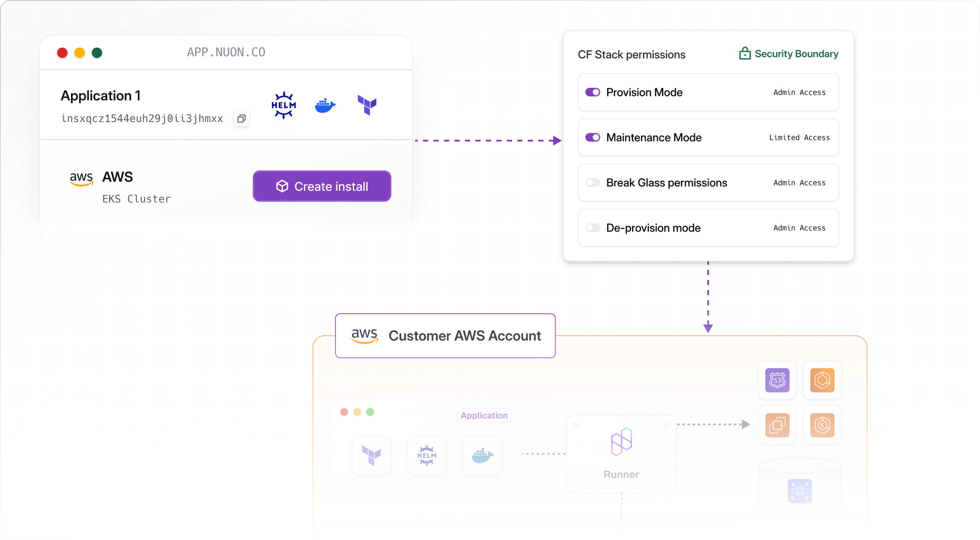980x540 pixels.
Task: Switch on the De-provision mode toggle
Action: [593, 228]
